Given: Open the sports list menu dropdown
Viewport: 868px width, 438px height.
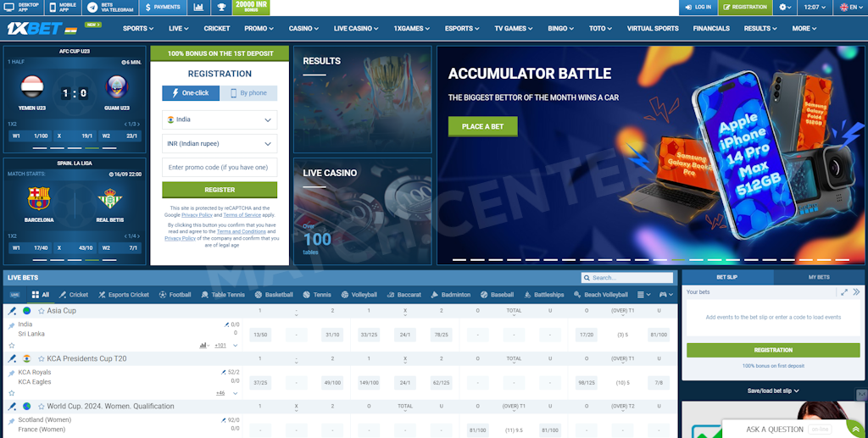Looking at the screenshot, I should 644,295.
